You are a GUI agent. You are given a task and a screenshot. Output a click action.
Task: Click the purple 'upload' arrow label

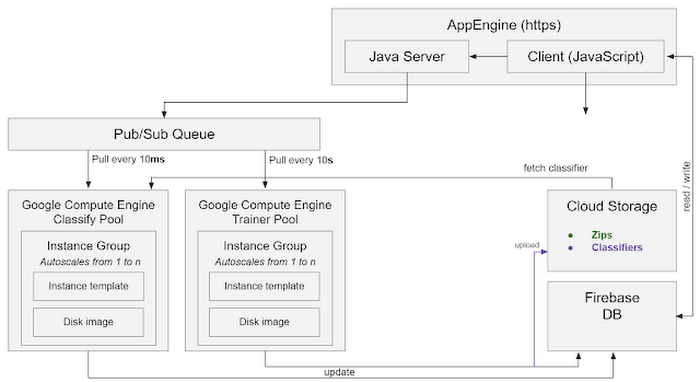pyautogui.click(x=527, y=245)
